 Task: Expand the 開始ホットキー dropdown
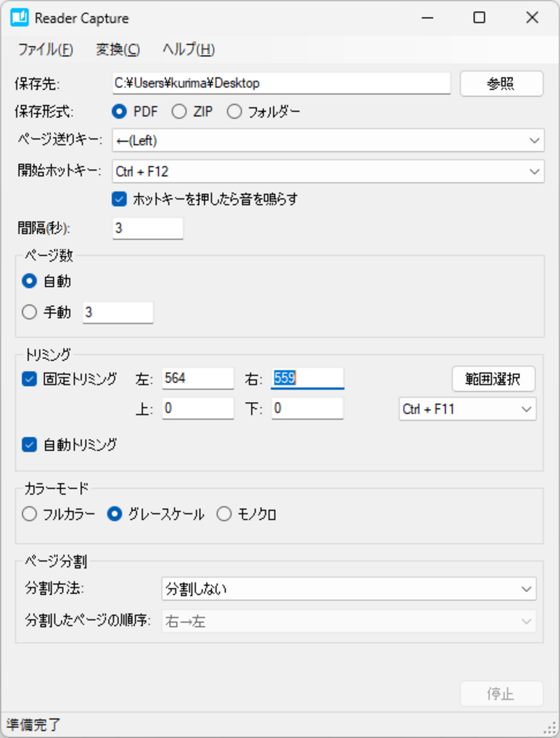point(534,172)
